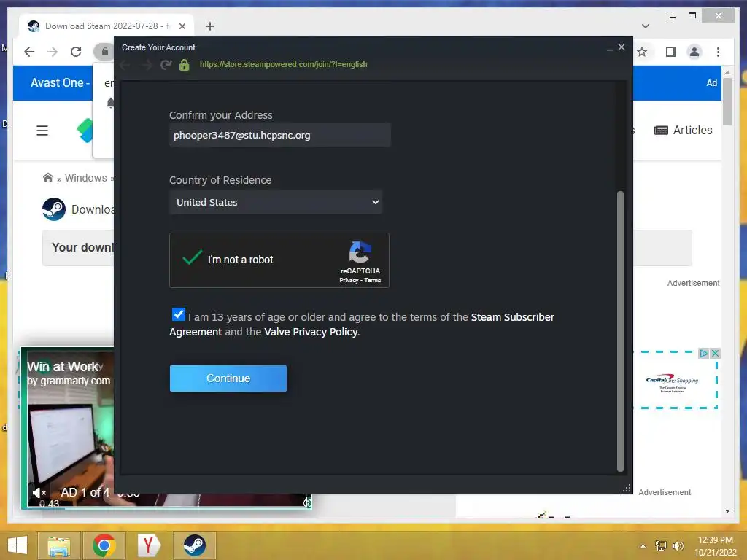Click the volume icon in system tray
Screen dimensions: 747x560
pos(678,545)
